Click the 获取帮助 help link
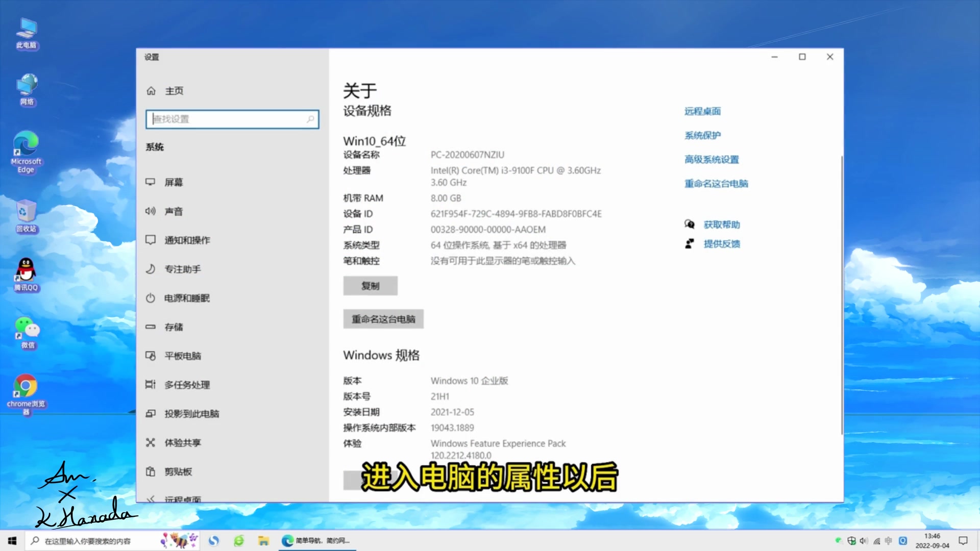This screenshot has width=980, height=551. [721, 225]
